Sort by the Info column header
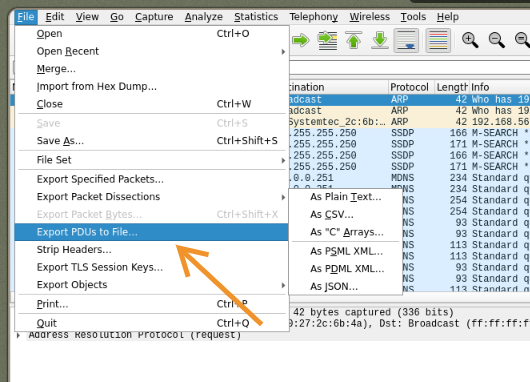This screenshot has height=382, width=530. (500, 87)
